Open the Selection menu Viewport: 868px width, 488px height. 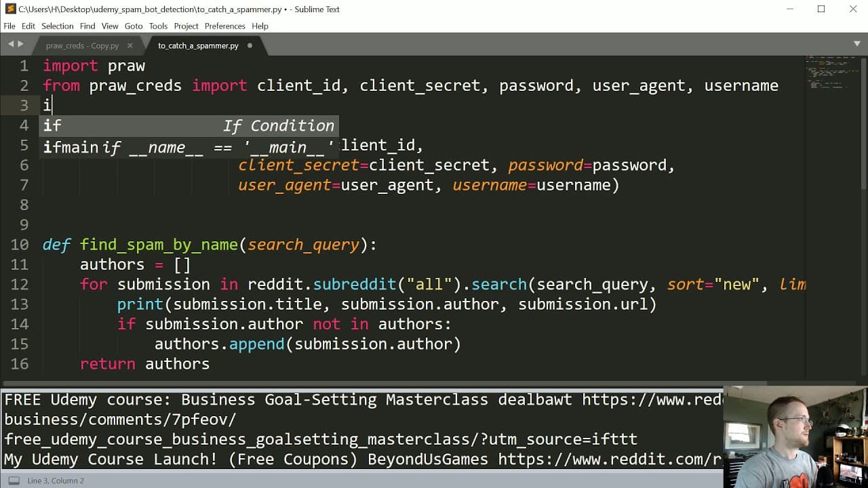pos(58,26)
